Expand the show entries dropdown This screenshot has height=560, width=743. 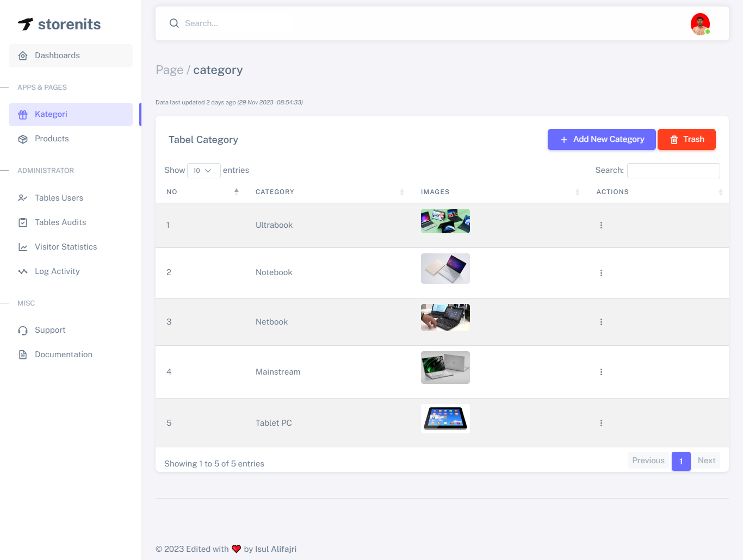point(203,171)
